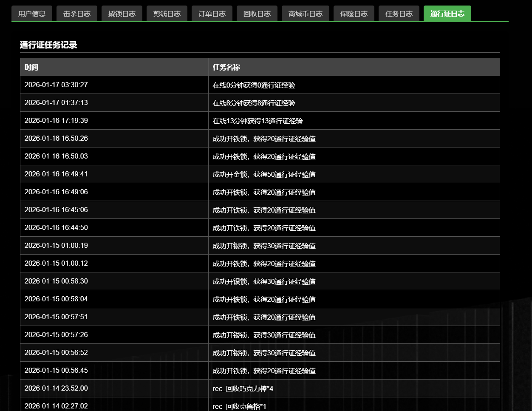
Task: Select timestamp 2026-01-16 16:44:50
Action: pyautogui.click(x=56, y=227)
